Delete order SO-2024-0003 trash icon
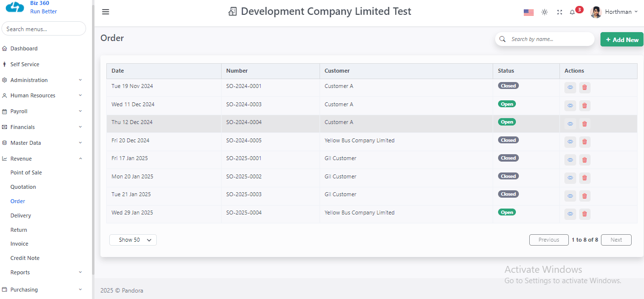 (x=585, y=106)
